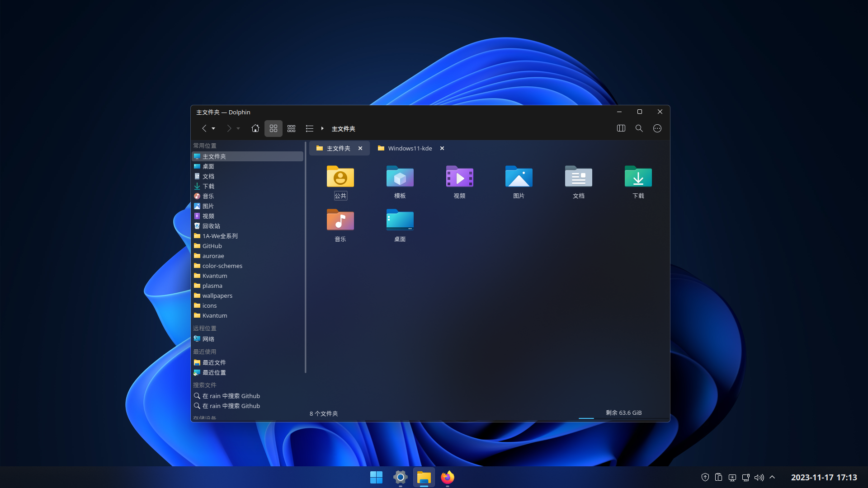Expand breadcrumb arrow before 主文件夹
Viewport: 868px width, 488px height.
point(322,129)
